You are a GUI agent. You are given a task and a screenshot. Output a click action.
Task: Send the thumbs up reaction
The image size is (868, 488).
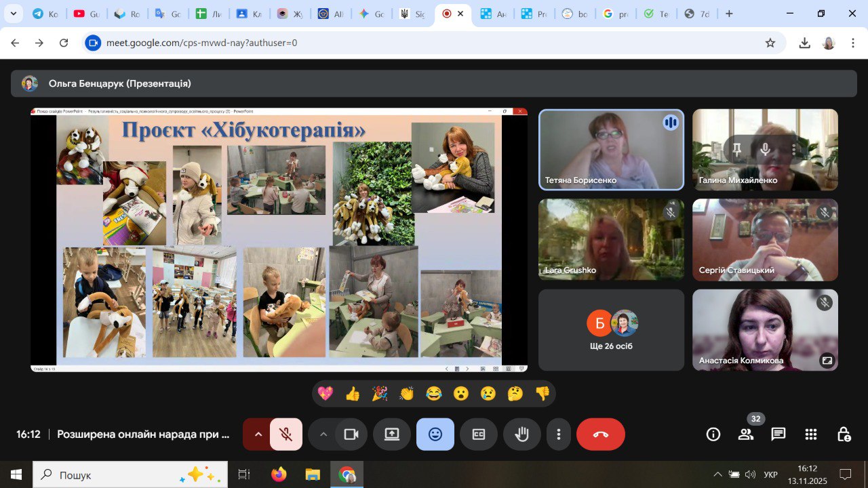click(x=353, y=394)
